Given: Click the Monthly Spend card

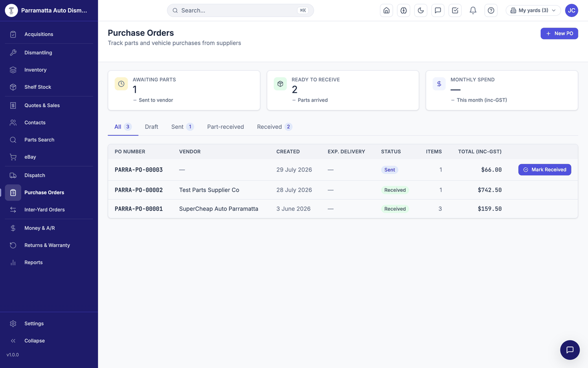Looking at the screenshot, I should tap(502, 90).
